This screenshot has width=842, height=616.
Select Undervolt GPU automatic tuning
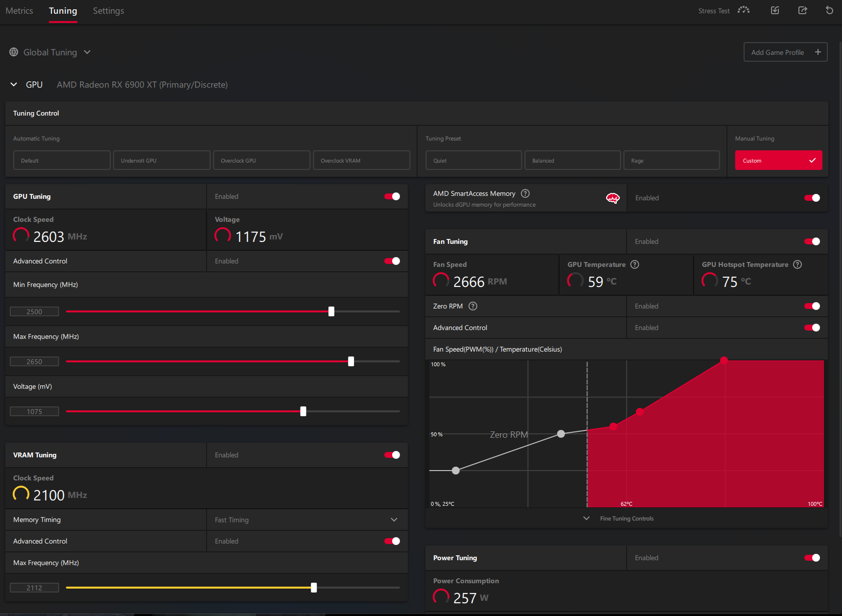pos(162,160)
